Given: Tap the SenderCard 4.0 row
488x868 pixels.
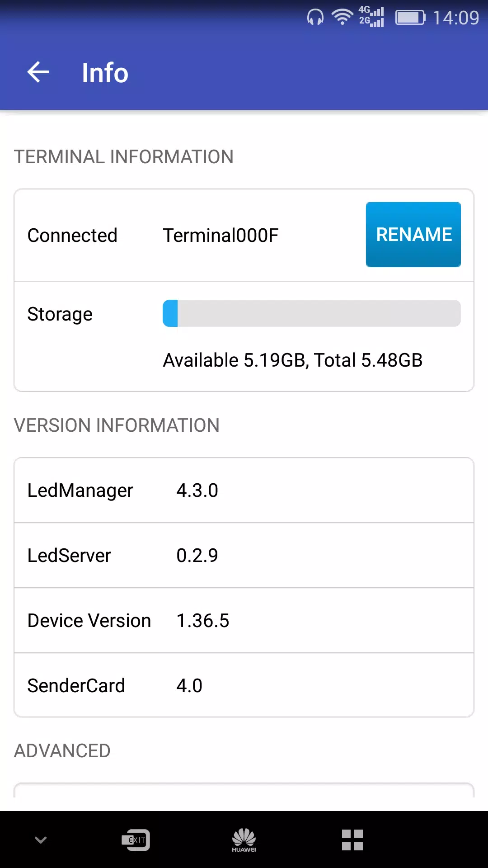Looking at the screenshot, I should pyautogui.click(x=244, y=685).
